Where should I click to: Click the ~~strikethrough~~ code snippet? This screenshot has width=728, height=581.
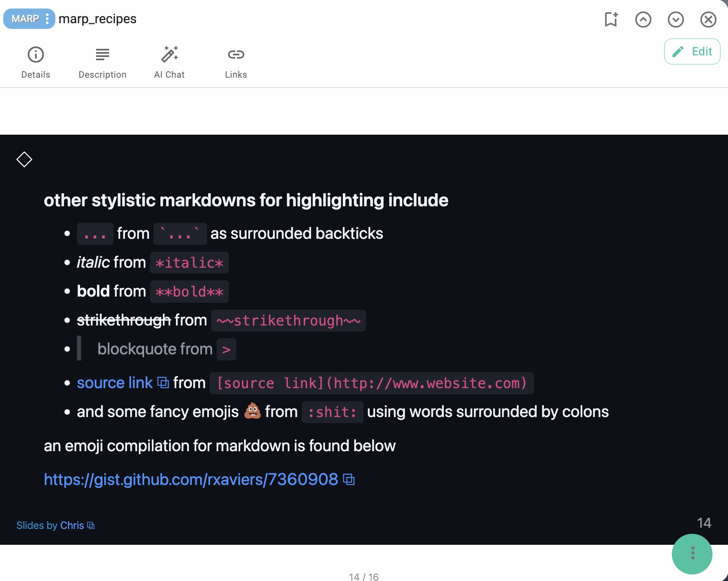tap(288, 321)
